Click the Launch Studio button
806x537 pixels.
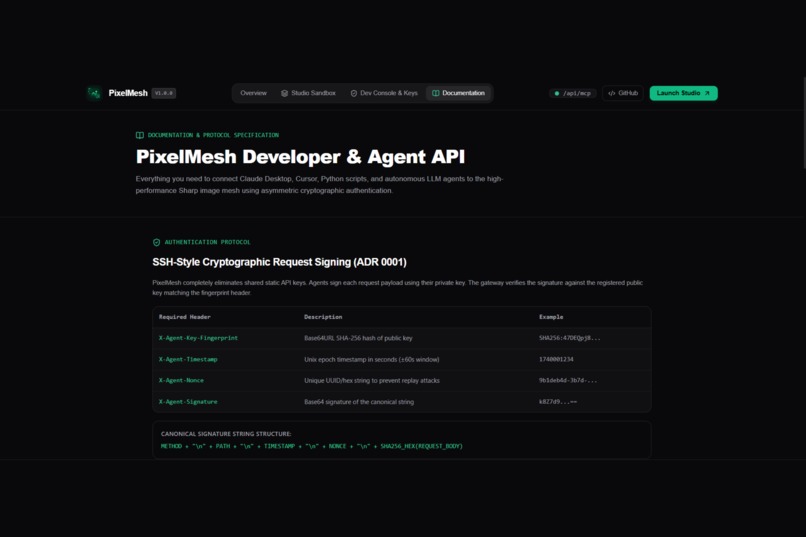[683, 93]
